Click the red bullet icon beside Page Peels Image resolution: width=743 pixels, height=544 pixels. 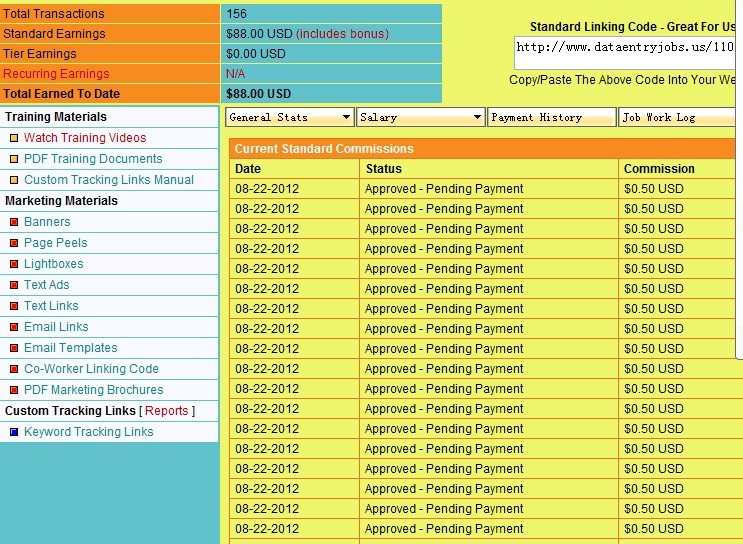(14, 243)
